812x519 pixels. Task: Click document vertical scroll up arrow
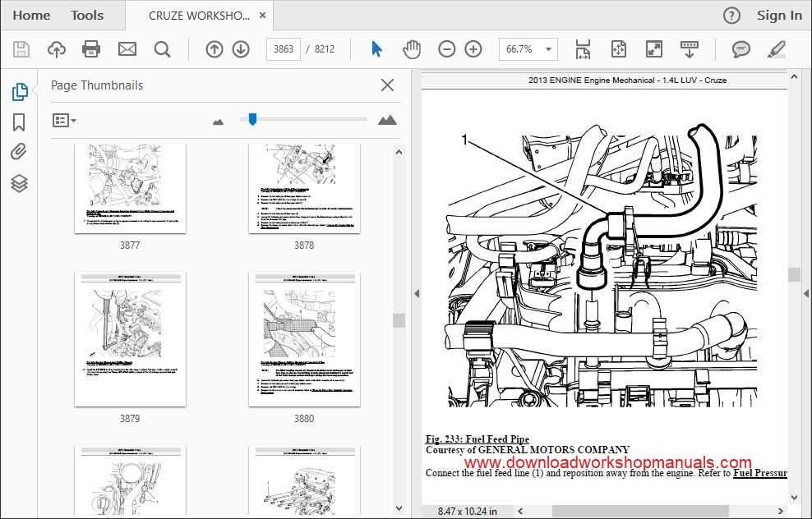(795, 77)
